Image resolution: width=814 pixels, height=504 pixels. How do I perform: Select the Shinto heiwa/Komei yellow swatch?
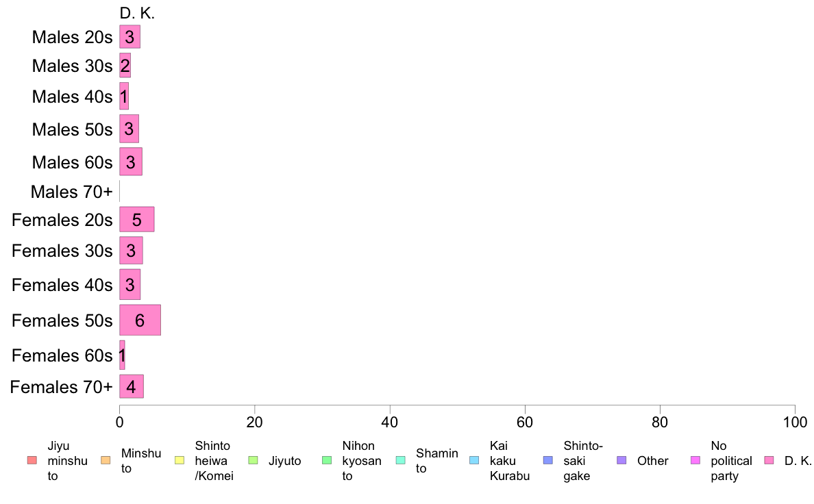180,460
